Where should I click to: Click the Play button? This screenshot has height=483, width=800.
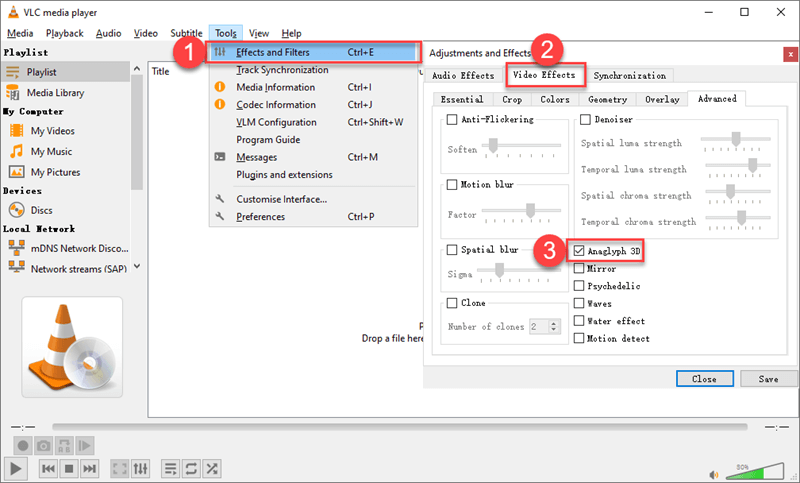point(15,468)
